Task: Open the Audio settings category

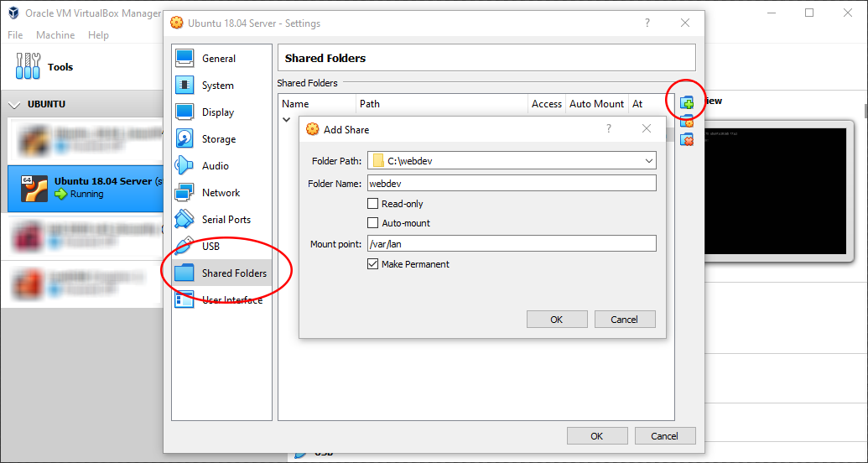Action: [221, 165]
